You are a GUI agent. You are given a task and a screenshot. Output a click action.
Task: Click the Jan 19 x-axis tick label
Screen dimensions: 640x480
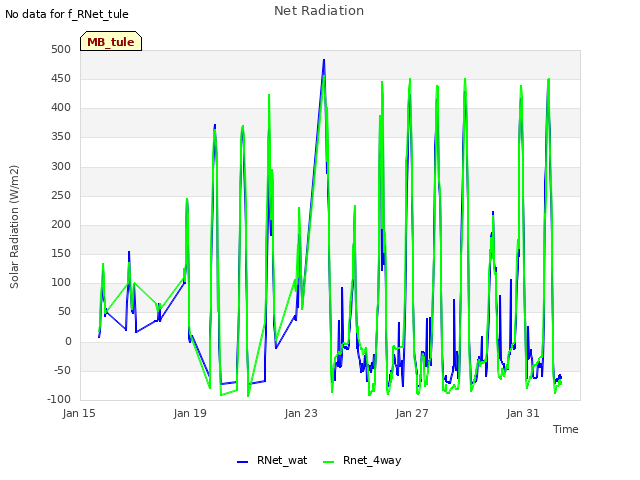click(190, 413)
